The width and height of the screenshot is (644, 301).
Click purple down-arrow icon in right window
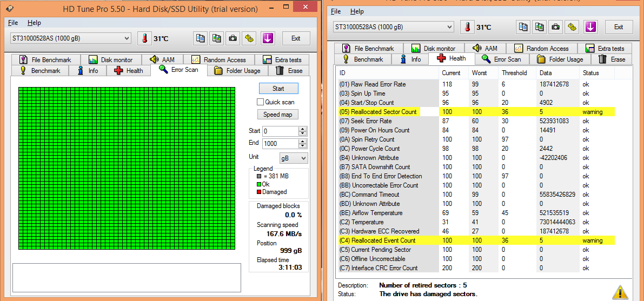coord(590,27)
